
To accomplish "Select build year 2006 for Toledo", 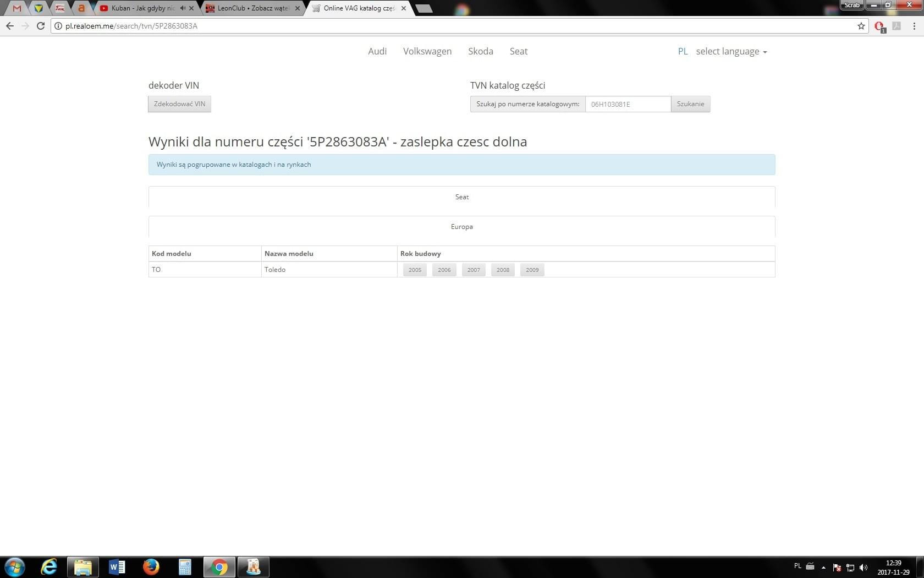I will click(x=444, y=270).
